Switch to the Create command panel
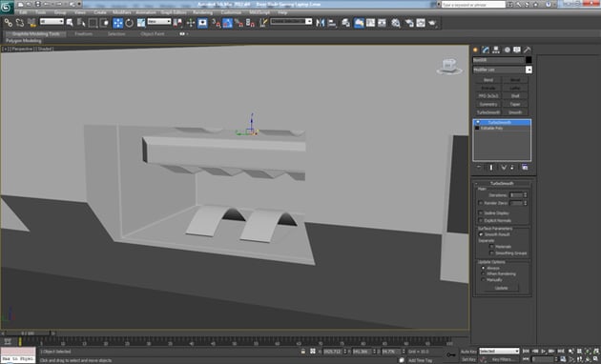 pyautogui.click(x=476, y=50)
